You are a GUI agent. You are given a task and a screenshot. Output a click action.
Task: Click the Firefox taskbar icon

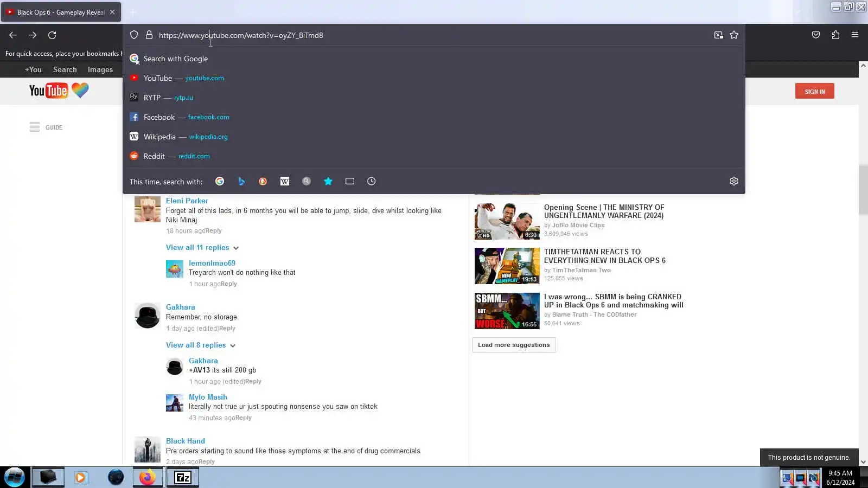coord(148,478)
